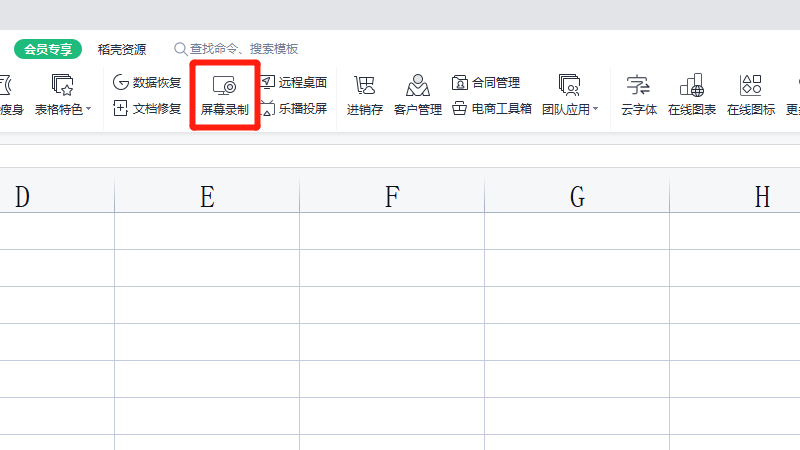Expand the 团队应用 dropdown arrow
Image resolution: width=800 pixels, height=450 pixels.
tap(595, 109)
